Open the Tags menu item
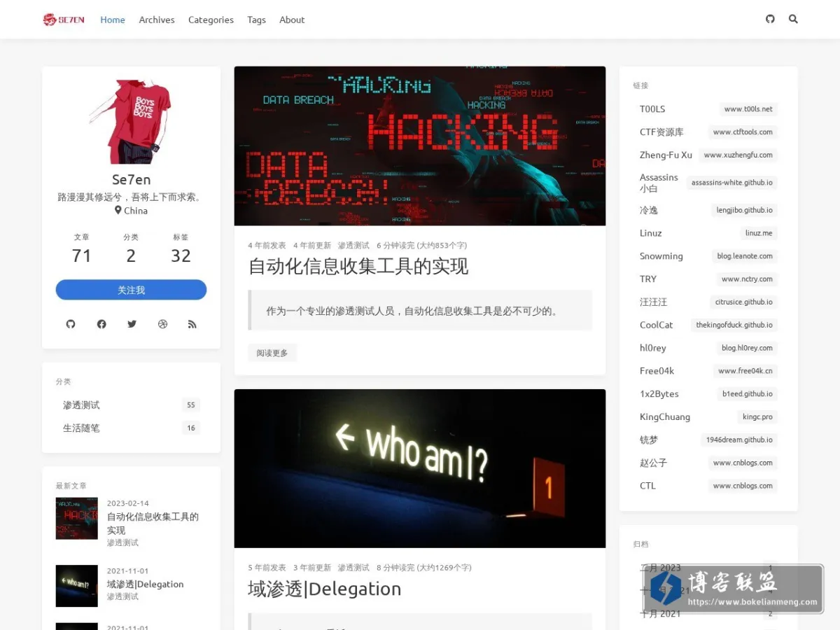Screen dimensions: 840x630 (256, 20)
